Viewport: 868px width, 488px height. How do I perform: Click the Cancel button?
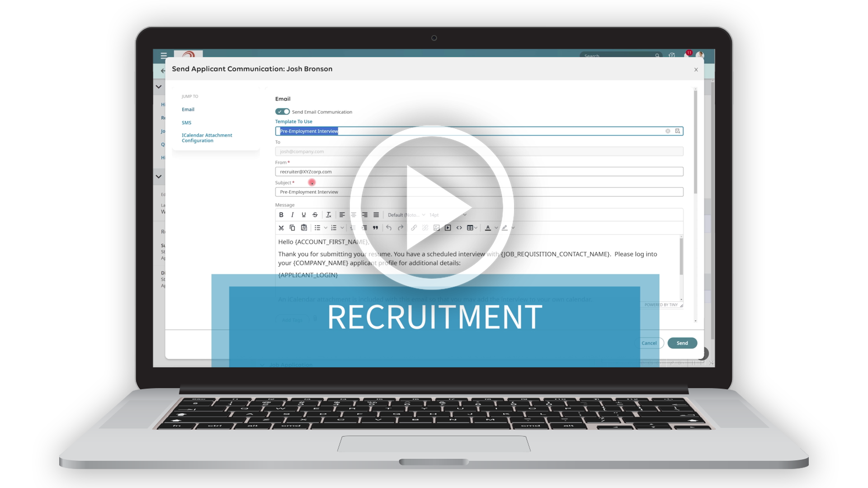click(649, 343)
